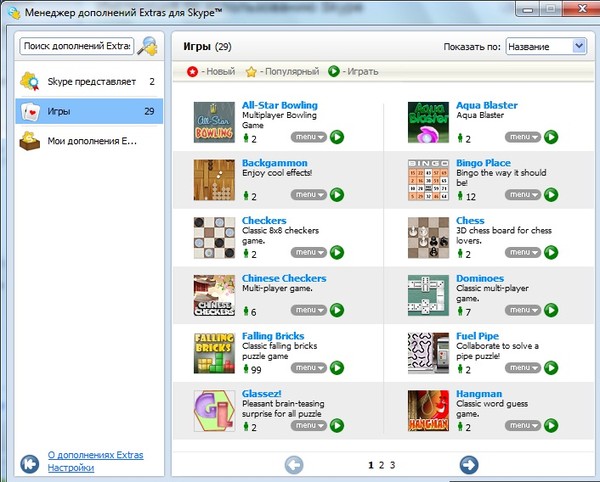Open the Backgammon title link
600x482 pixels.
(275, 163)
